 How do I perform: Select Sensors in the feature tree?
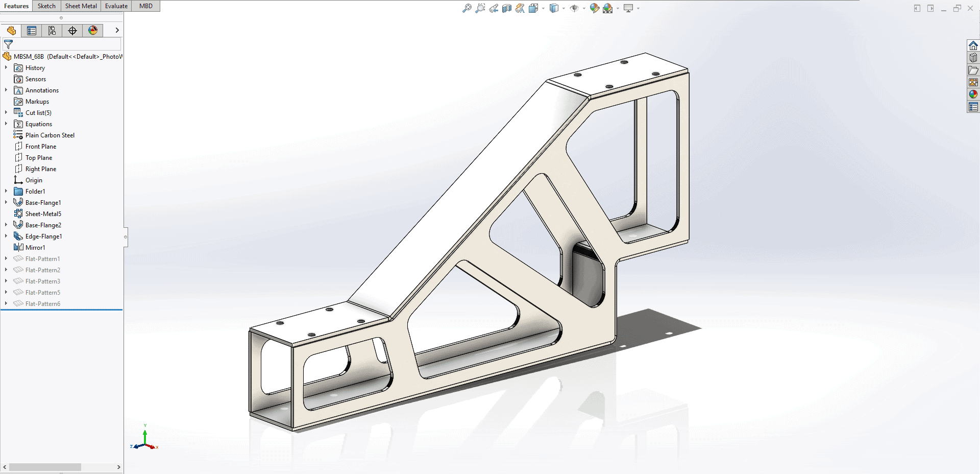click(35, 79)
